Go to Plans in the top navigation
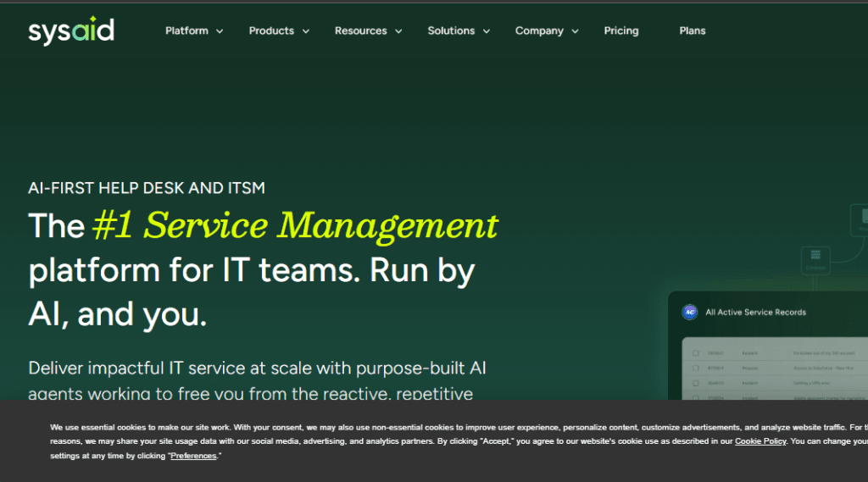This screenshot has height=482, width=868. click(x=692, y=30)
